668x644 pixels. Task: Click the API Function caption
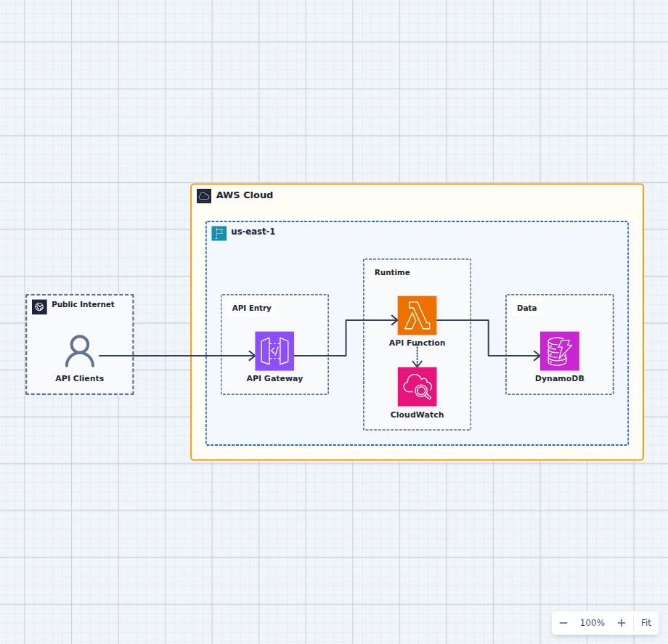click(x=417, y=343)
